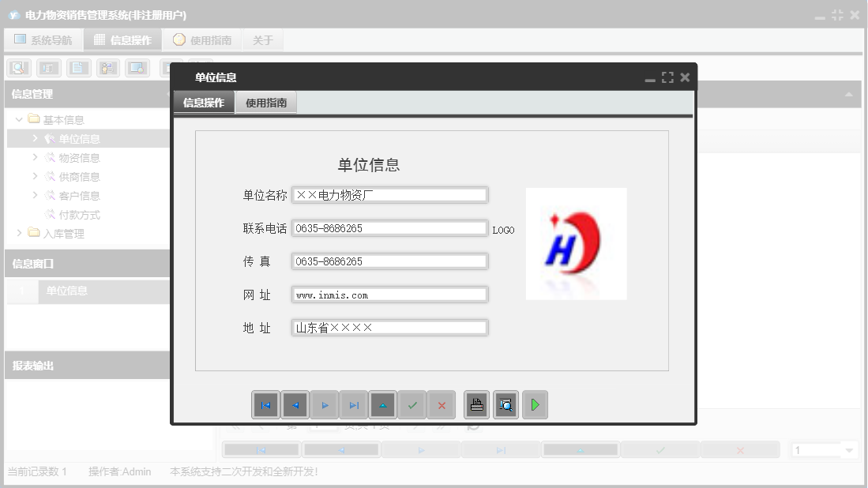Select the screen display icon in the toolbar
The width and height of the screenshot is (868, 488).
(137, 68)
